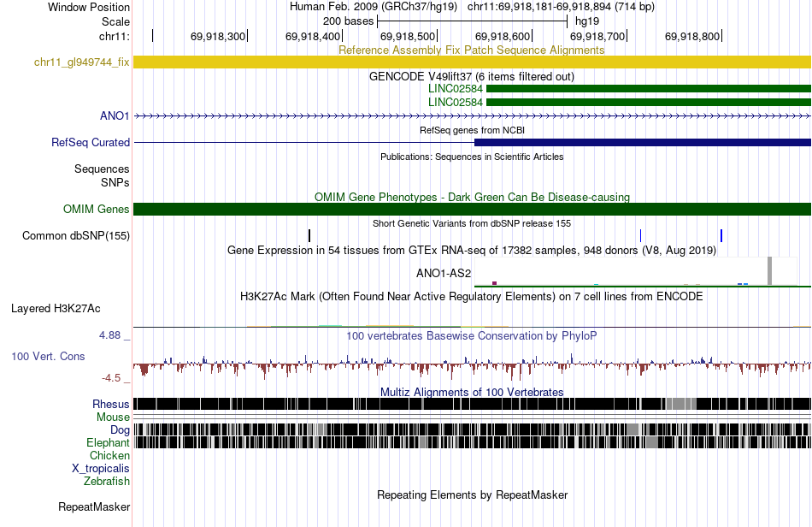
Task: Click Repeating Elements by RepeatMasker title
Action: pos(473,494)
